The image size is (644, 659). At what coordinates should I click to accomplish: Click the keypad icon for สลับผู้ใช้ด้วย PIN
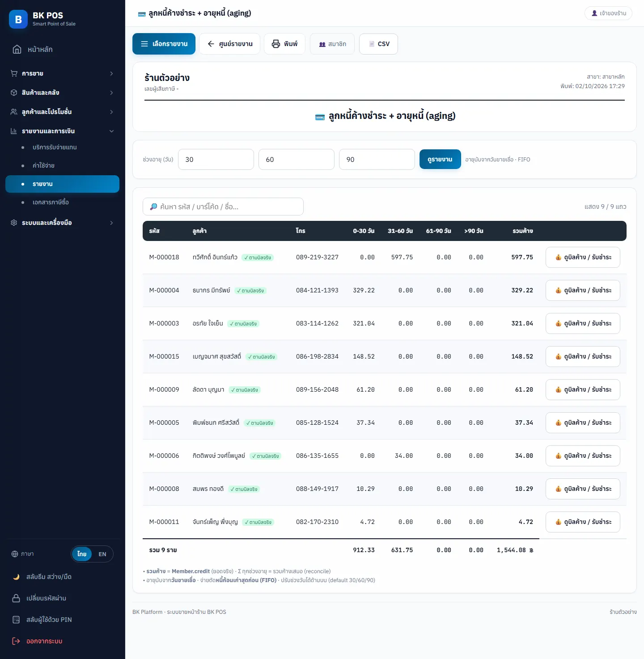(x=16, y=620)
